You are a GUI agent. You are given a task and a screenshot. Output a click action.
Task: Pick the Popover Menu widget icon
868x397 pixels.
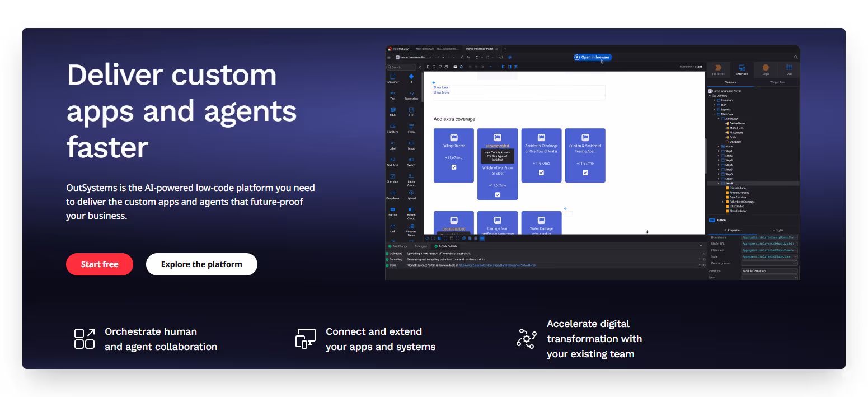(x=411, y=226)
